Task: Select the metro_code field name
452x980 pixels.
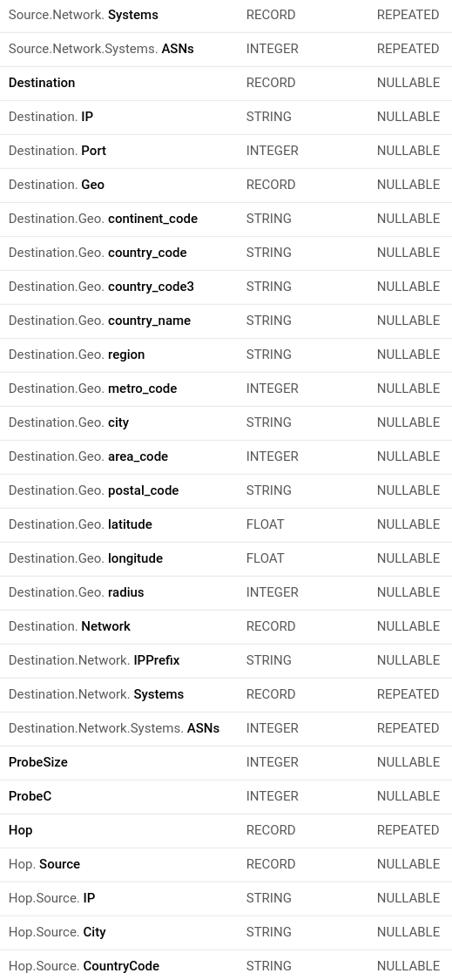Action: pyautogui.click(x=143, y=389)
